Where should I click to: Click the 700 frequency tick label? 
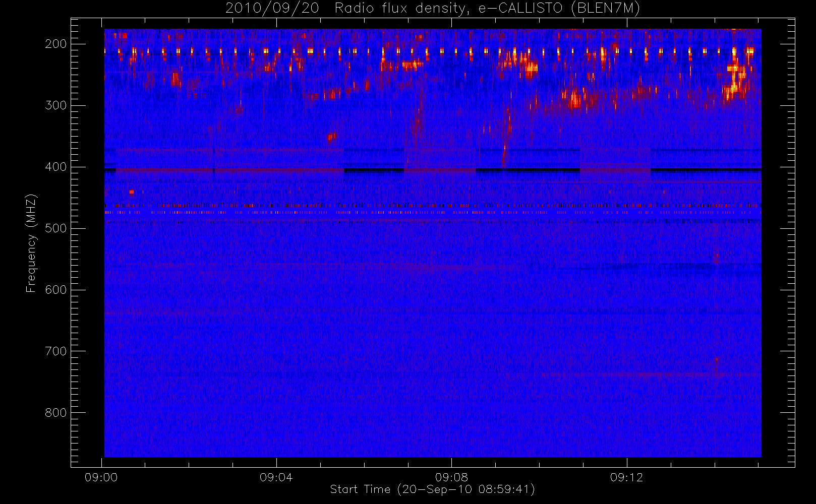tap(56, 351)
